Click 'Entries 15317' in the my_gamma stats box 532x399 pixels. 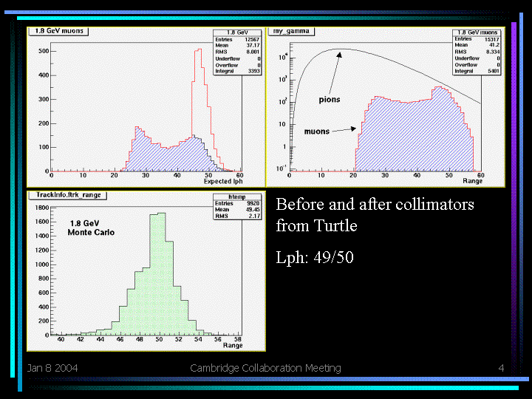(477, 39)
